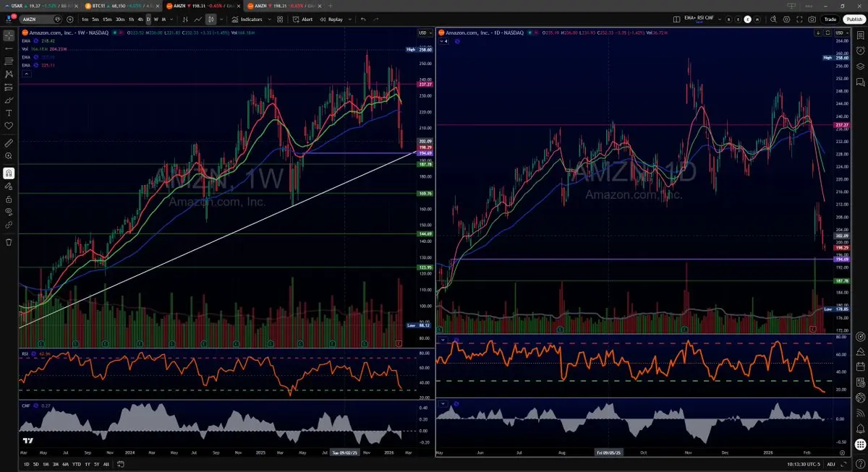Click the compare symbol plus icon

coord(69,18)
